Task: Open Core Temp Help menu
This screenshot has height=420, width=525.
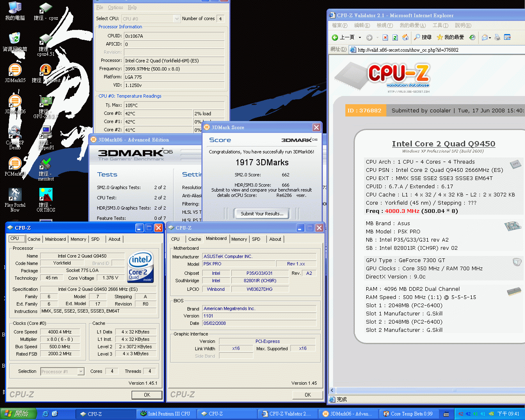Action: point(132,7)
